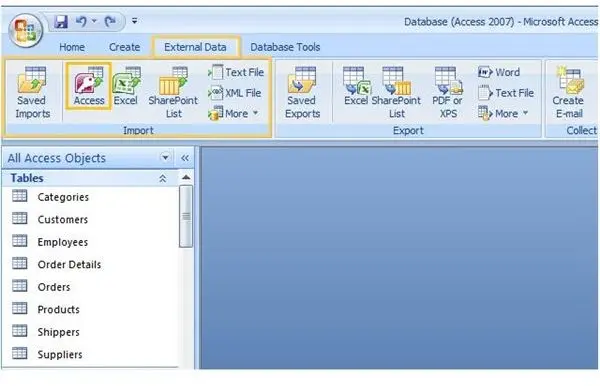Click the All Access Objects header
Viewport: 600px width, 386px height.
click(57, 158)
